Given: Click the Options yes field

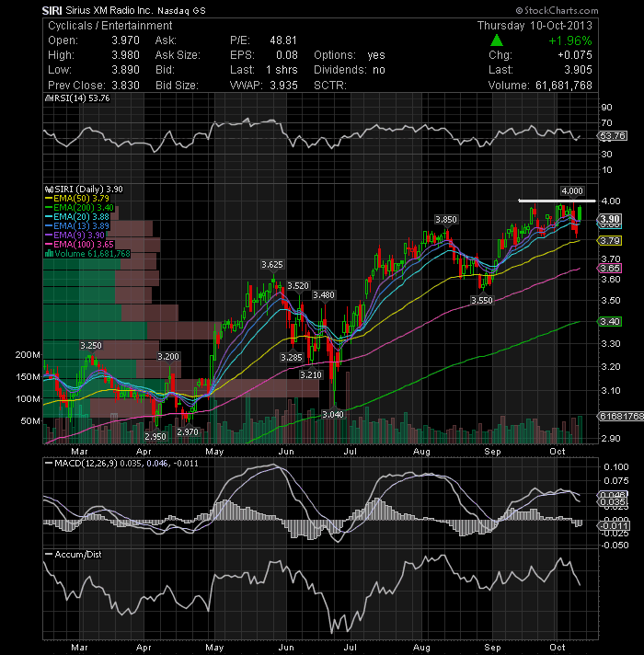Looking at the screenshot, I should point(350,55).
